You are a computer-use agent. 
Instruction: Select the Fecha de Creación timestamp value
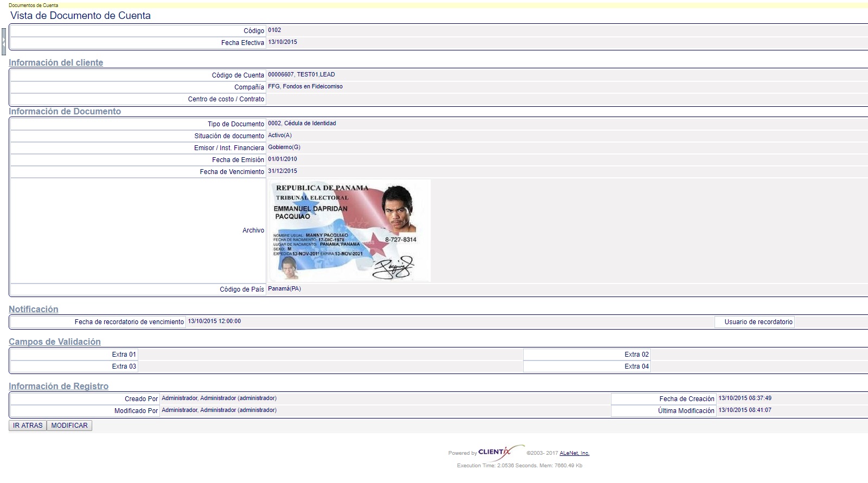tap(744, 398)
